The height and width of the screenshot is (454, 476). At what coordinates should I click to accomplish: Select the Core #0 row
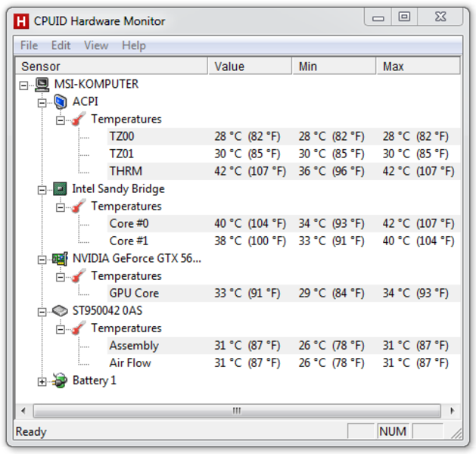tap(284, 224)
